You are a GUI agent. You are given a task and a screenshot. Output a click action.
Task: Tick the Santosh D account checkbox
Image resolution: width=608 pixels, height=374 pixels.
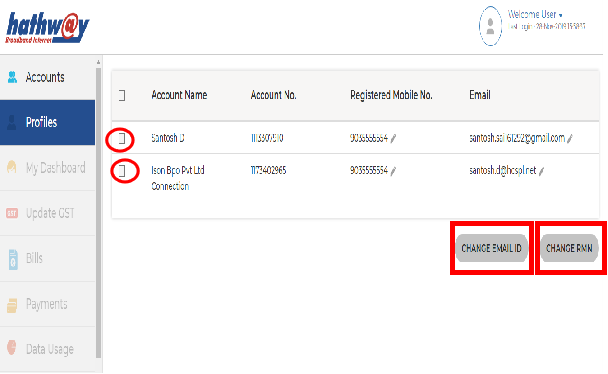(x=122, y=138)
